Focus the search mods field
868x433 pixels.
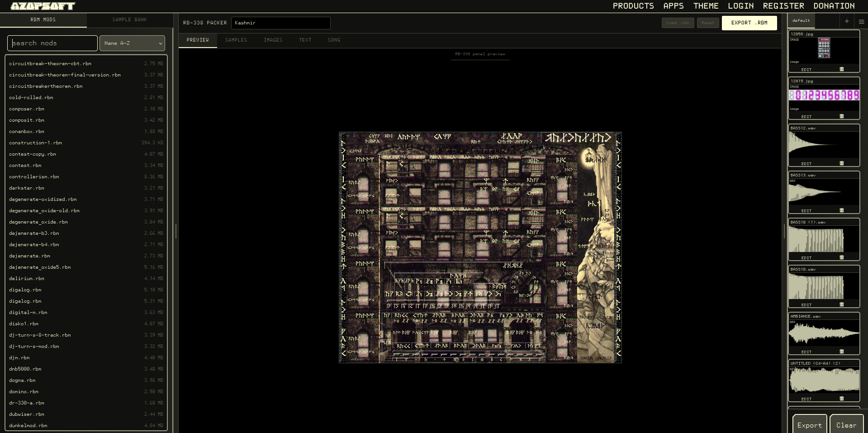52,43
